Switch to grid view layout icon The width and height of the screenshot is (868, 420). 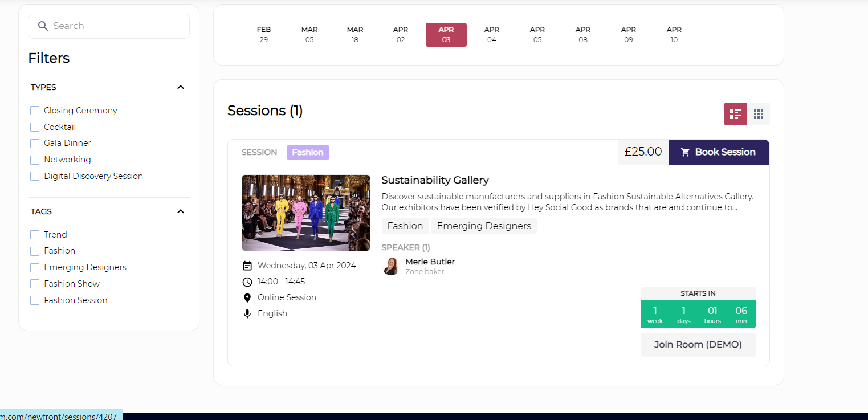click(758, 114)
